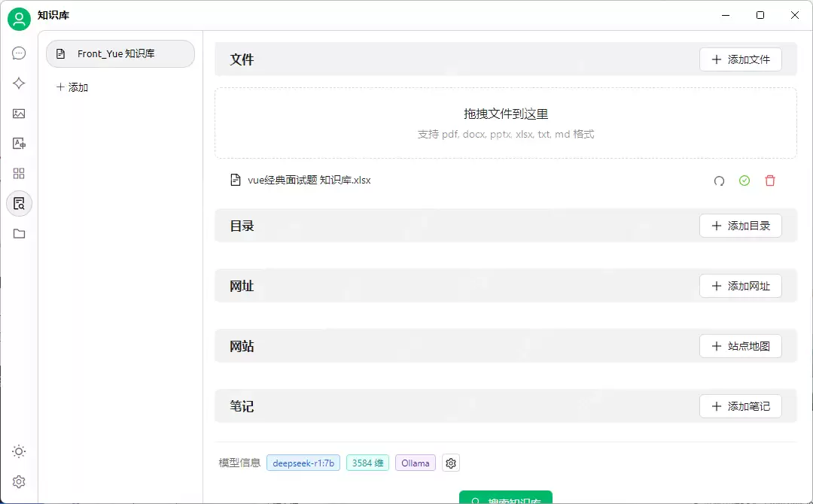Screen dimensions: 813x504
Task: Click the 添加文件 button
Action: click(x=741, y=59)
